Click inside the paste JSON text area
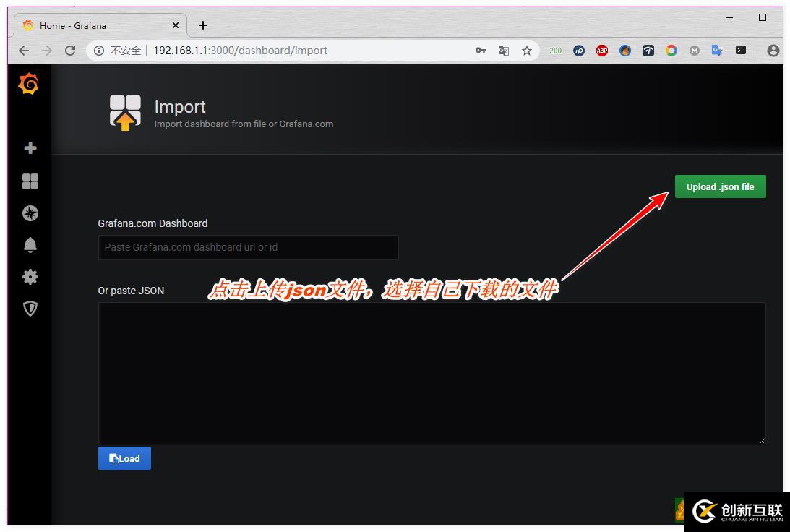Screen dimensions: 790x532 click(x=432, y=373)
